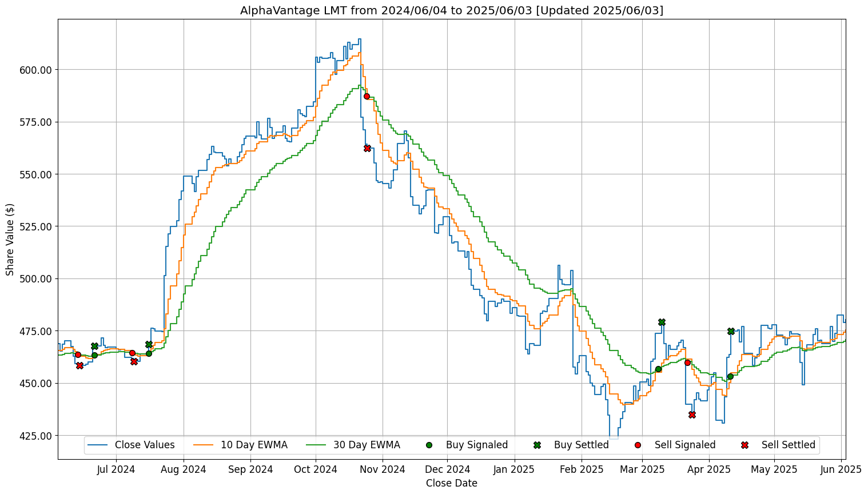This screenshot has width=868, height=494.
Task: Click the green dot legend icon for Buy Signaled
Action: tap(429, 445)
